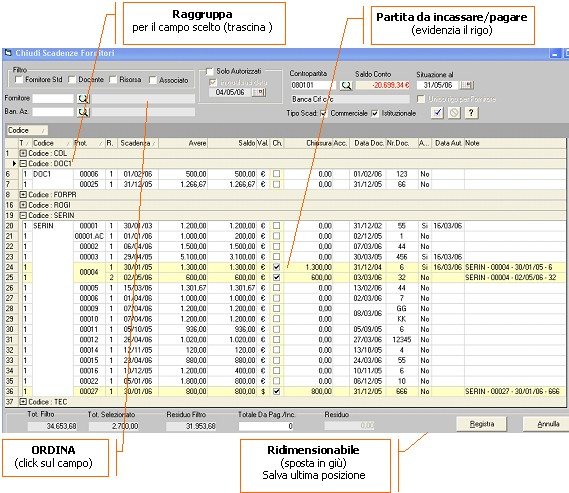
Task: Sort by the Data Doc. column header
Action: (x=368, y=143)
